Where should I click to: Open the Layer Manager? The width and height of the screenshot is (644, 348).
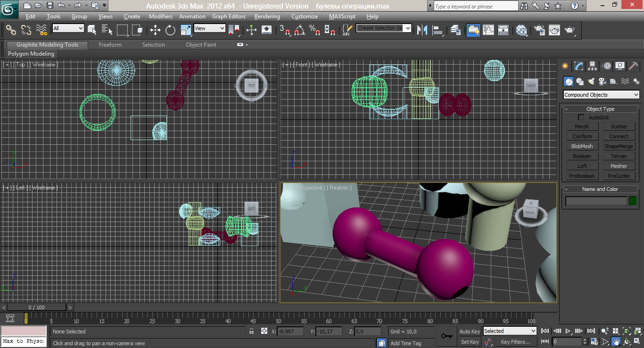[x=455, y=30]
